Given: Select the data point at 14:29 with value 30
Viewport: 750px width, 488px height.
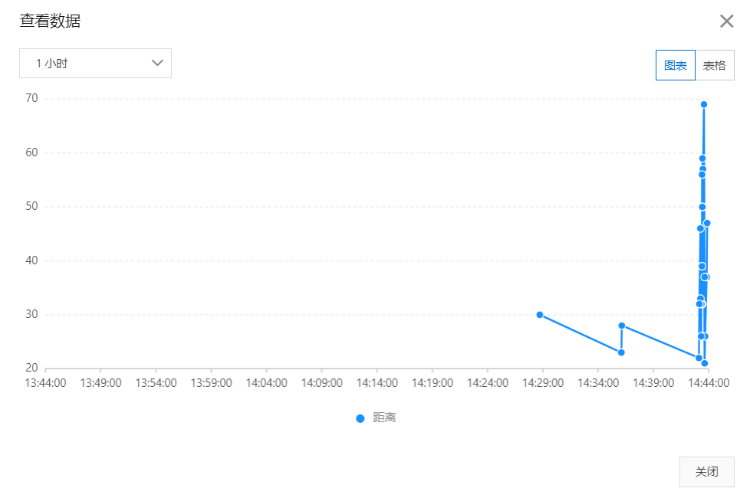Looking at the screenshot, I should pos(540,315).
